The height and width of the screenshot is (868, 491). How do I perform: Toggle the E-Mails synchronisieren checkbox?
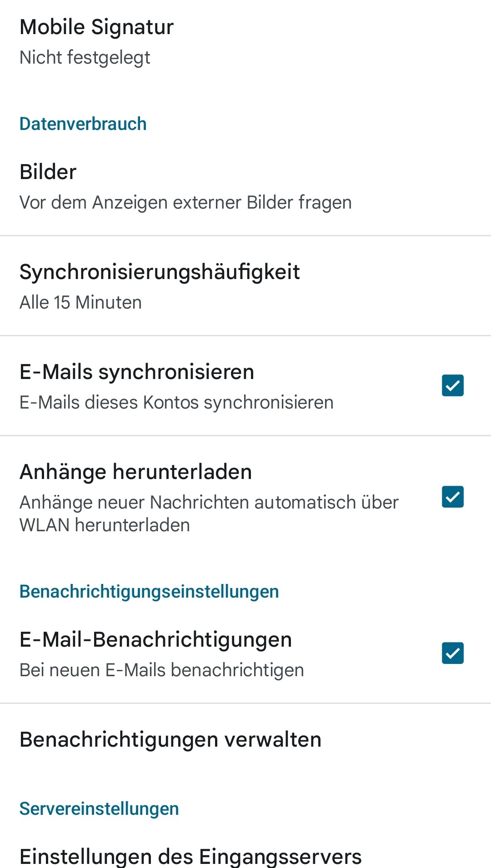[x=452, y=385]
